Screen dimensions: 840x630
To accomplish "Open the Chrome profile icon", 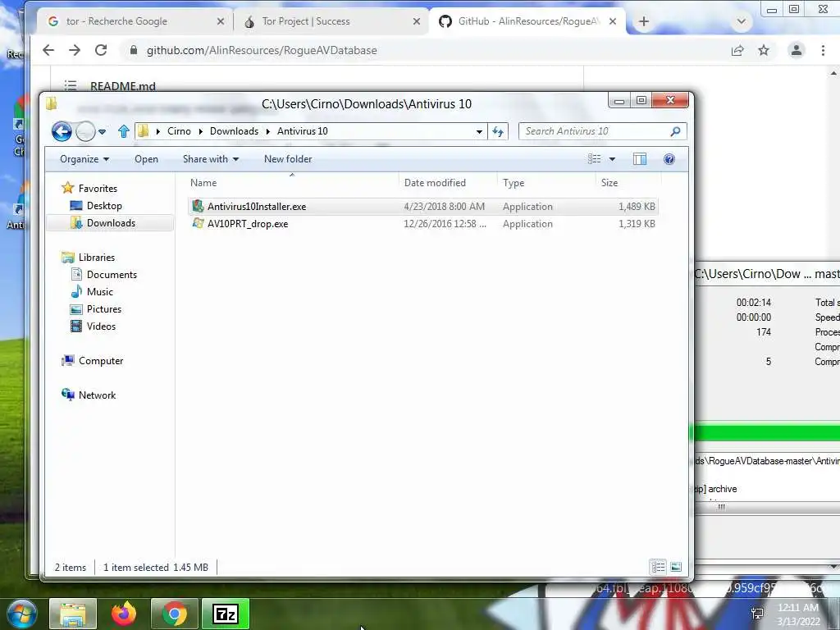I will [797, 50].
